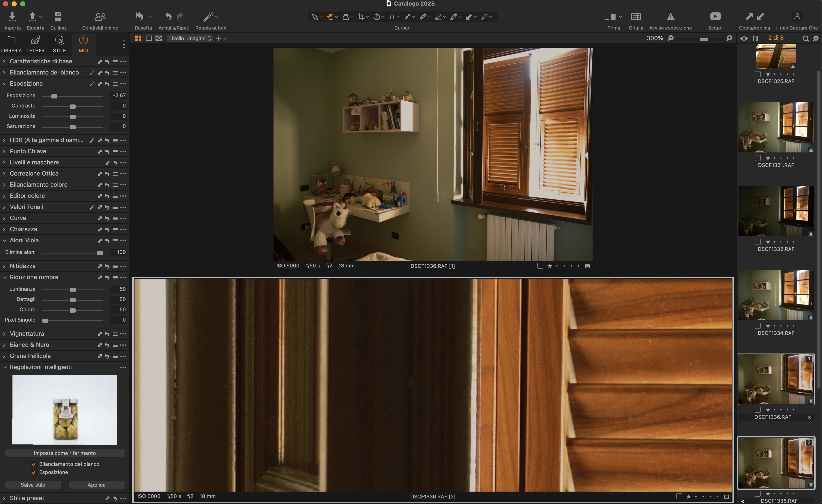822x504 pixels.
Task: Click the Applica adjustments arrow icon
Action: tap(760, 16)
